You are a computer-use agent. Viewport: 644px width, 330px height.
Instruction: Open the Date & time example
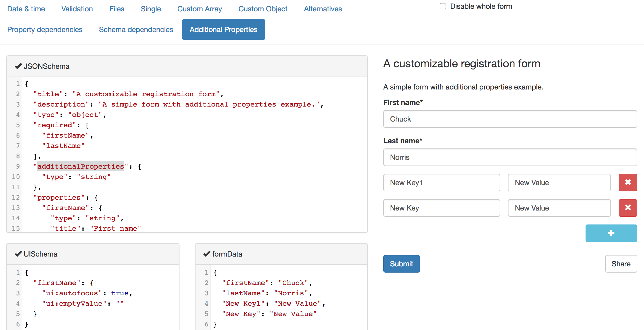pos(26,9)
